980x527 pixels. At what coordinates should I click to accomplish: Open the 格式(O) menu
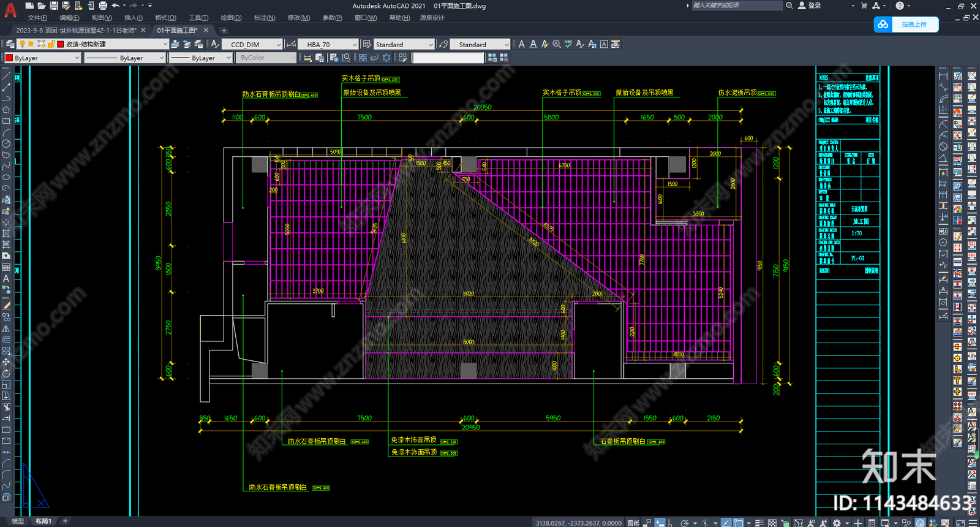click(x=165, y=18)
